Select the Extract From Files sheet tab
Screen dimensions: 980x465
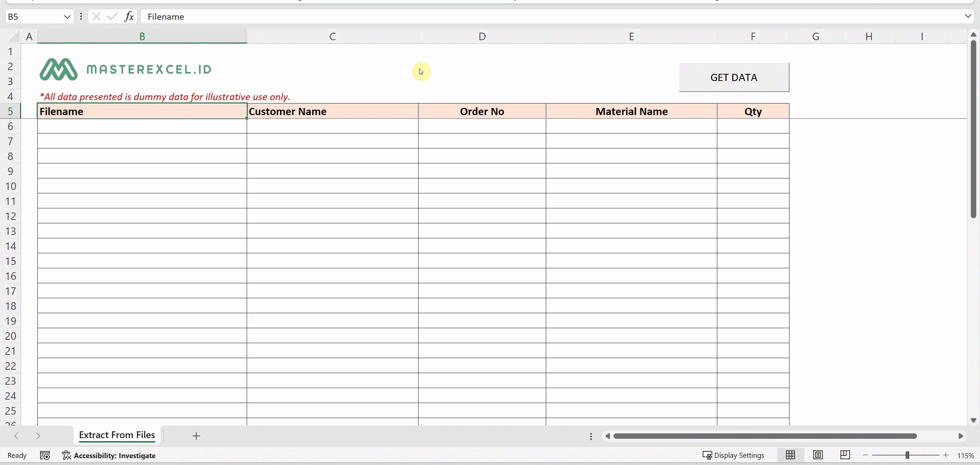pos(116,435)
